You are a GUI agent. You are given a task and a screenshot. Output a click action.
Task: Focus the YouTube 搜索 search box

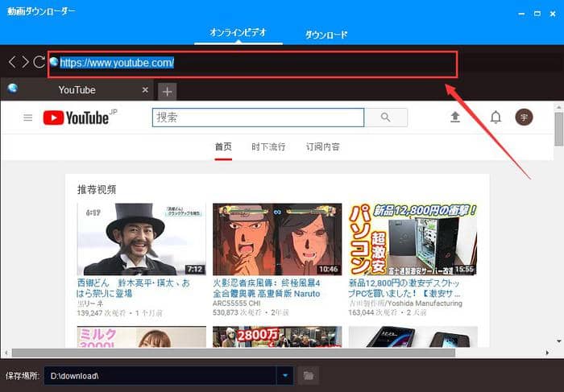pos(258,118)
